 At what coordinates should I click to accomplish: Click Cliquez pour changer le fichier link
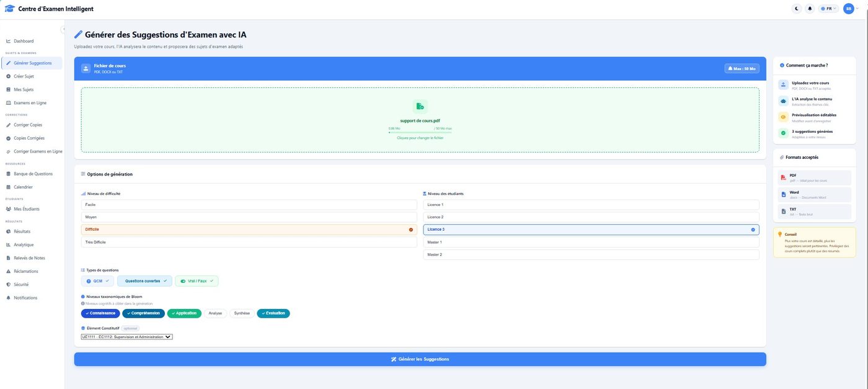tap(420, 138)
